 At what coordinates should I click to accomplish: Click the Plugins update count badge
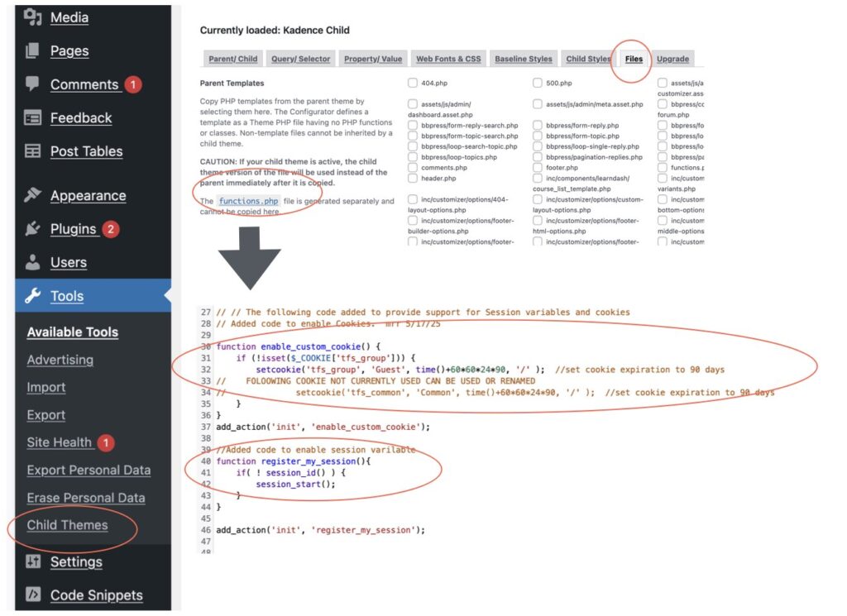(111, 229)
